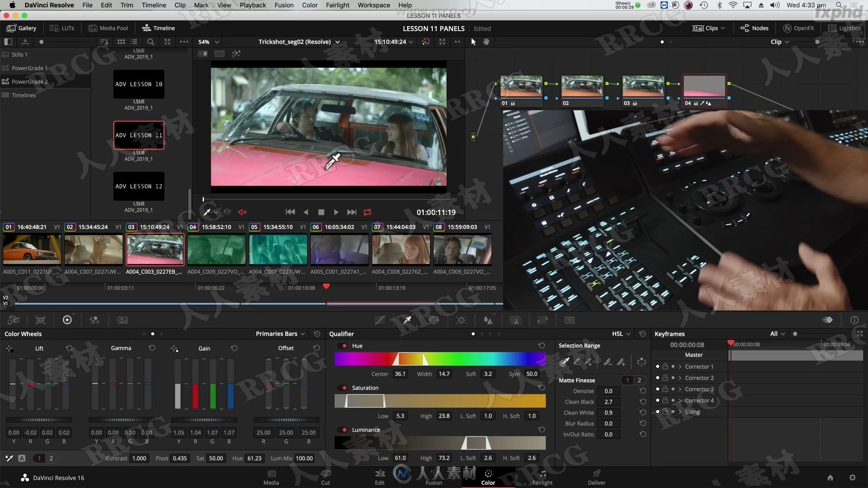The height and width of the screenshot is (488, 868).
Task: Toggle the Nodes panel button
Action: [x=754, y=28]
